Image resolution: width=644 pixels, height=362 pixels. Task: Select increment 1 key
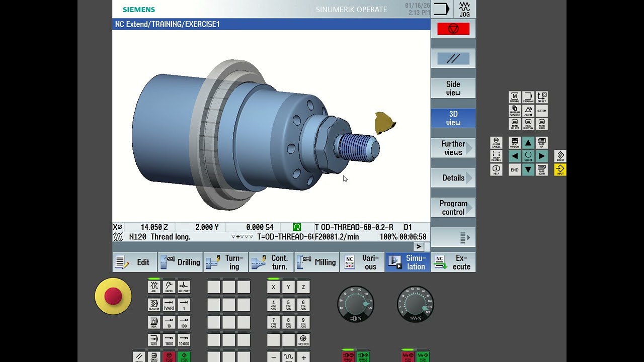click(x=184, y=305)
